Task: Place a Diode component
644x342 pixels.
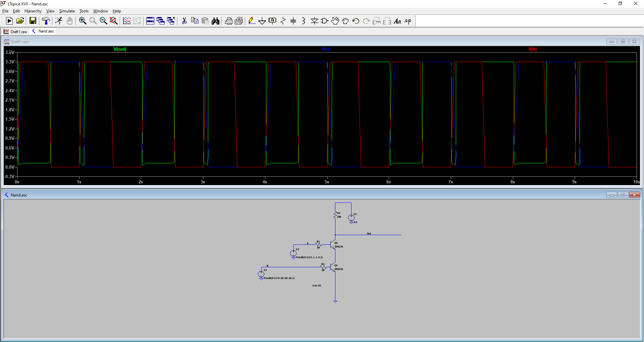Action: pyautogui.click(x=314, y=21)
